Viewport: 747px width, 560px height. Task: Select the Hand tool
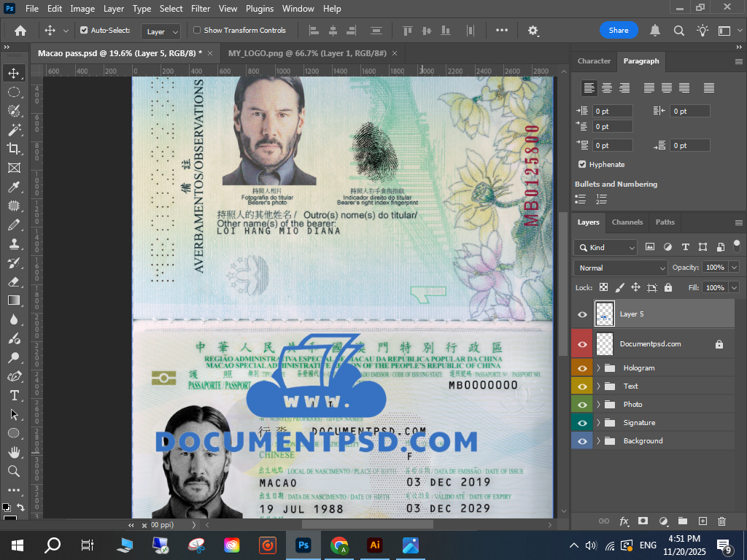tap(14, 452)
